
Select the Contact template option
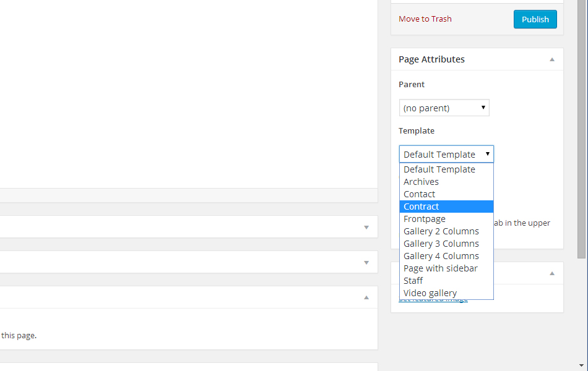[419, 194]
